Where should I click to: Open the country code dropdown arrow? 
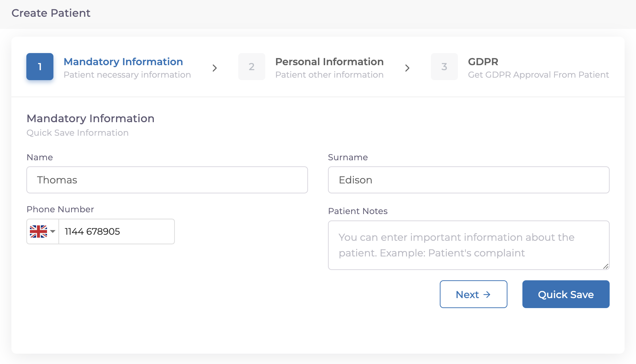point(53,232)
